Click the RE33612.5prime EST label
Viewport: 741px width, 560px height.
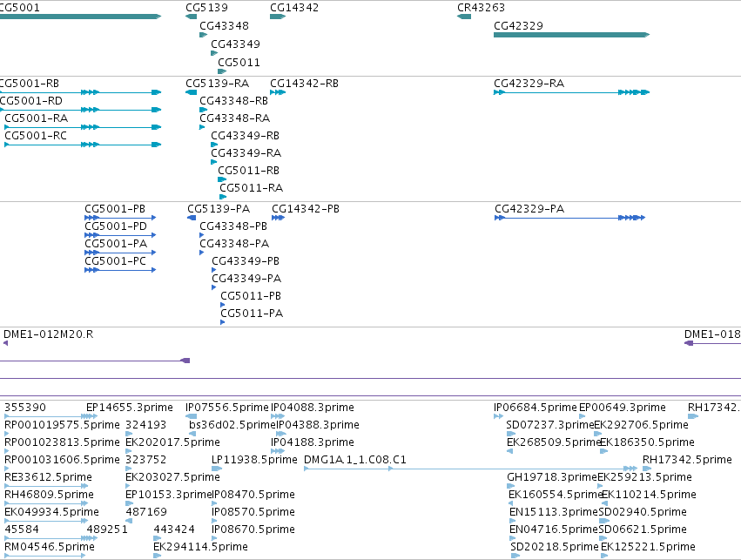pos(48,477)
